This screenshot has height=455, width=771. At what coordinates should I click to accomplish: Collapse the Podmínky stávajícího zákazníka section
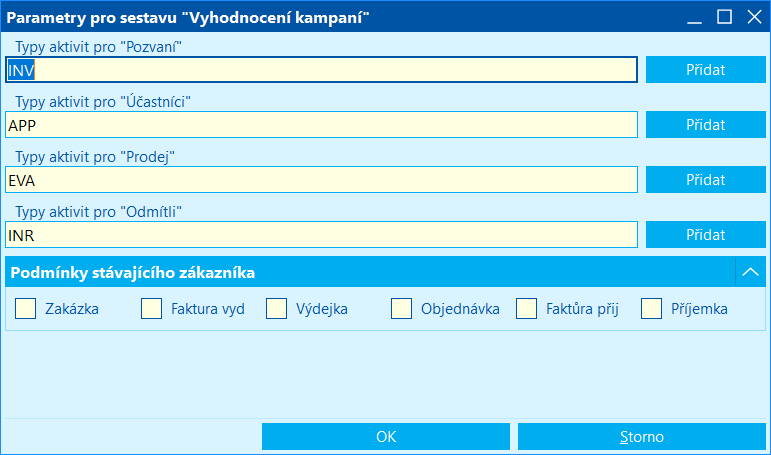tap(749, 272)
